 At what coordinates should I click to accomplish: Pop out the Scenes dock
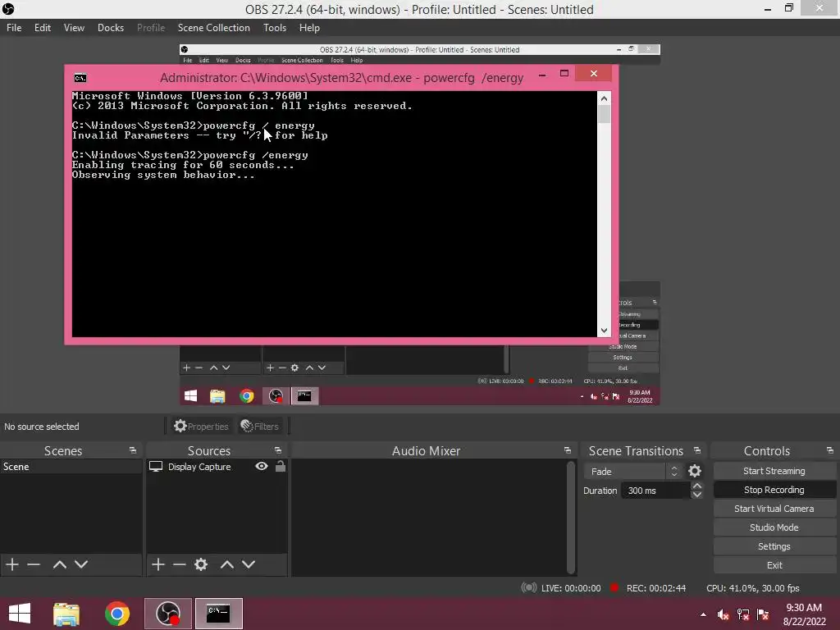(133, 450)
